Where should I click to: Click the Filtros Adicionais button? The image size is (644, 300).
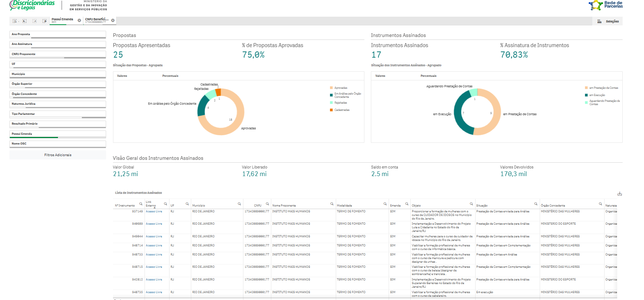[x=58, y=155]
